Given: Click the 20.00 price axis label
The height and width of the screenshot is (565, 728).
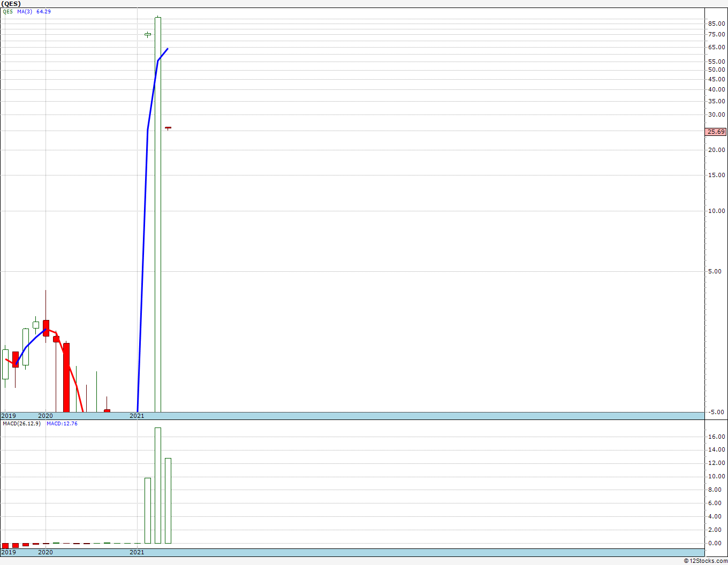Looking at the screenshot, I should pos(716,150).
